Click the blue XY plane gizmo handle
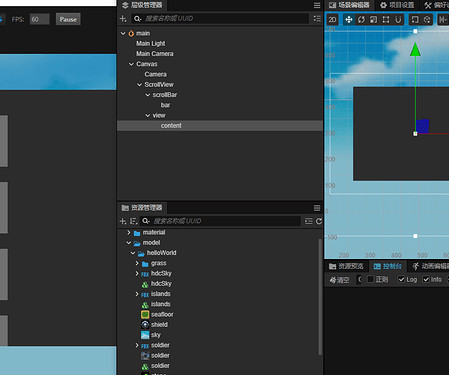The image size is (449, 375). click(422, 126)
